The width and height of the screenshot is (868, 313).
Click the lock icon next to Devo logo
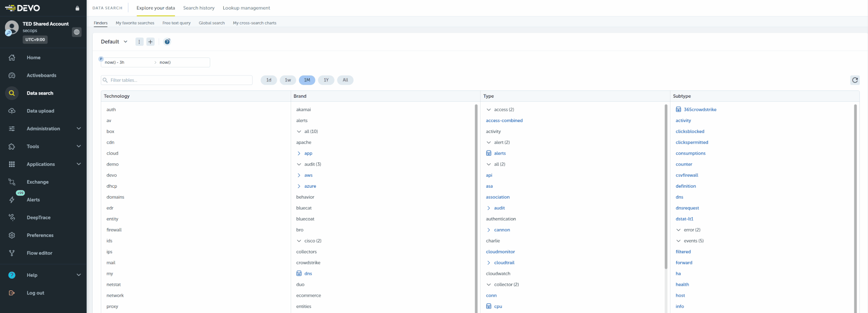click(x=77, y=8)
